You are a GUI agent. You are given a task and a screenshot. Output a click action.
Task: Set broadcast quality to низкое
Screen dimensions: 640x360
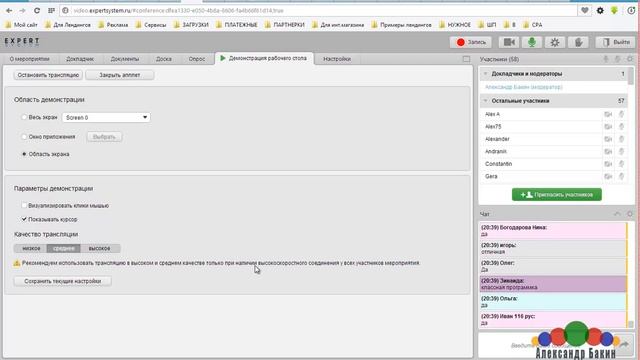(x=31, y=248)
